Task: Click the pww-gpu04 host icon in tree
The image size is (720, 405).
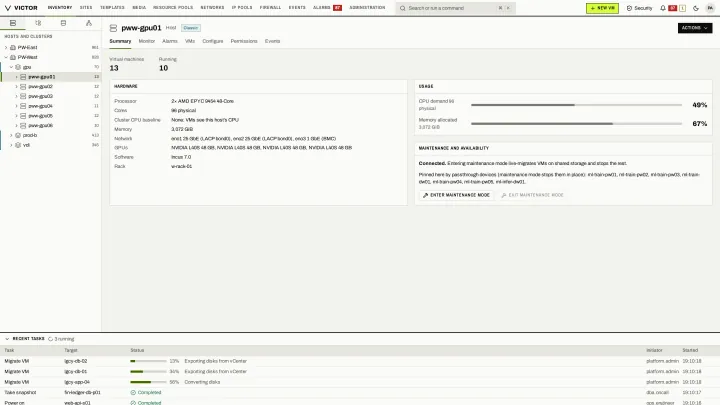Action: [23, 106]
